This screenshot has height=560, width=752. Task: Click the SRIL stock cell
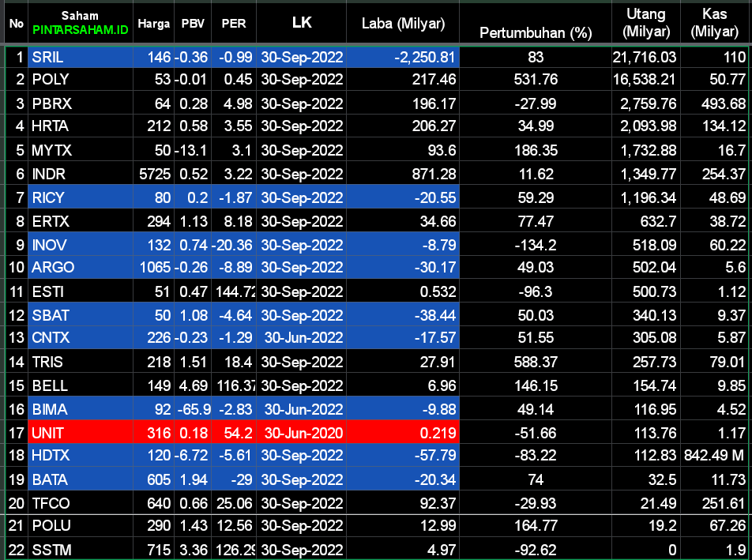80,57
